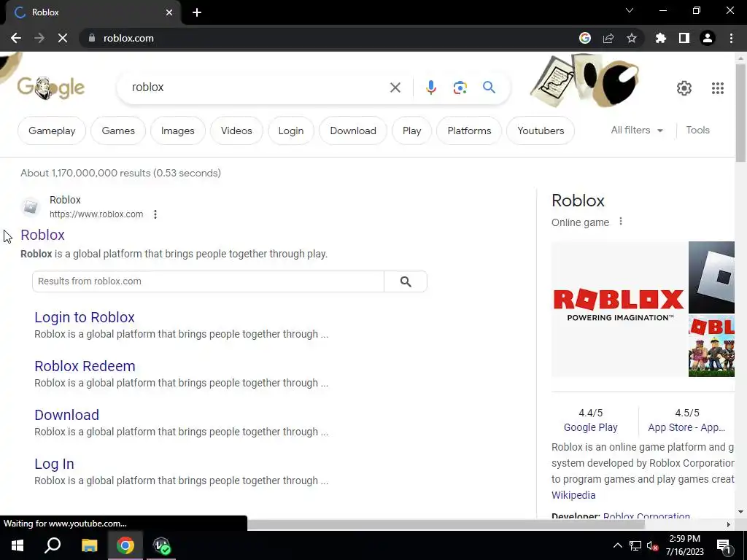Open File Explorer from taskbar
The height and width of the screenshot is (560, 747).
(89, 545)
